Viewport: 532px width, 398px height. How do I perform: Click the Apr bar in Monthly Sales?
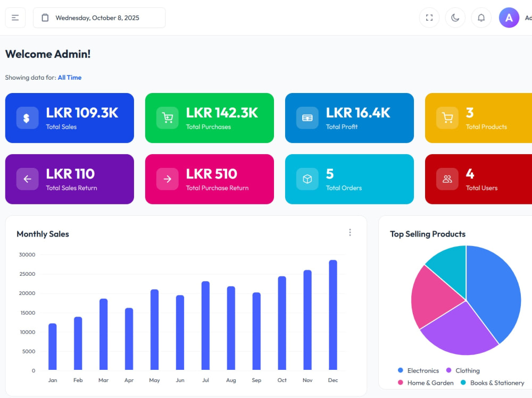point(129,338)
